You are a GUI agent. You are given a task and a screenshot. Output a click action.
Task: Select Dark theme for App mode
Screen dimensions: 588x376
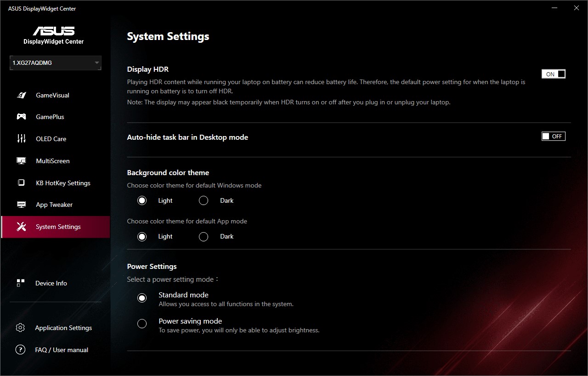pos(204,236)
